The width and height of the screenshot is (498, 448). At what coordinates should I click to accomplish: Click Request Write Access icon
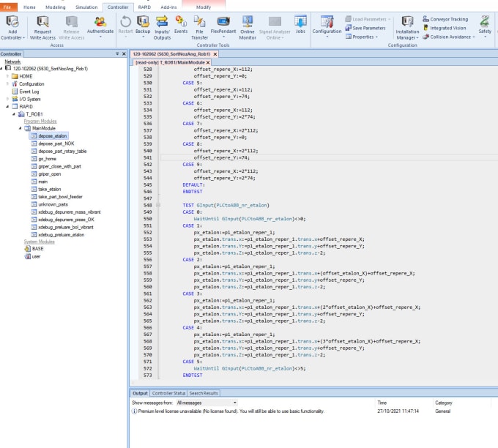point(42,27)
